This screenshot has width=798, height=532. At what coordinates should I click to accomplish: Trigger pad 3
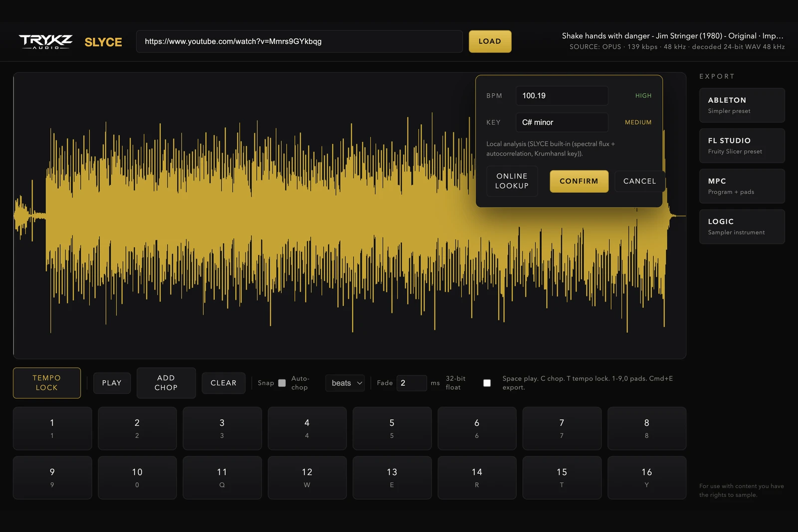(222, 428)
